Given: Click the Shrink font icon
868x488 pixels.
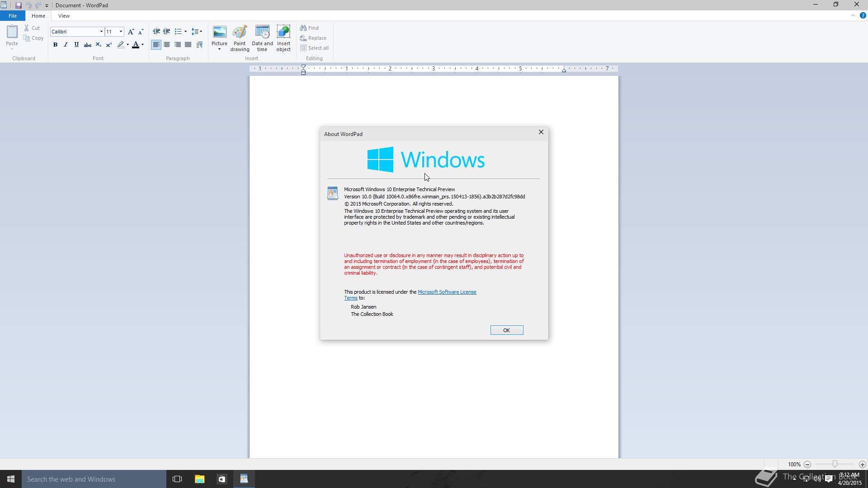Looking at the screenshot, I should pos(141,32).
